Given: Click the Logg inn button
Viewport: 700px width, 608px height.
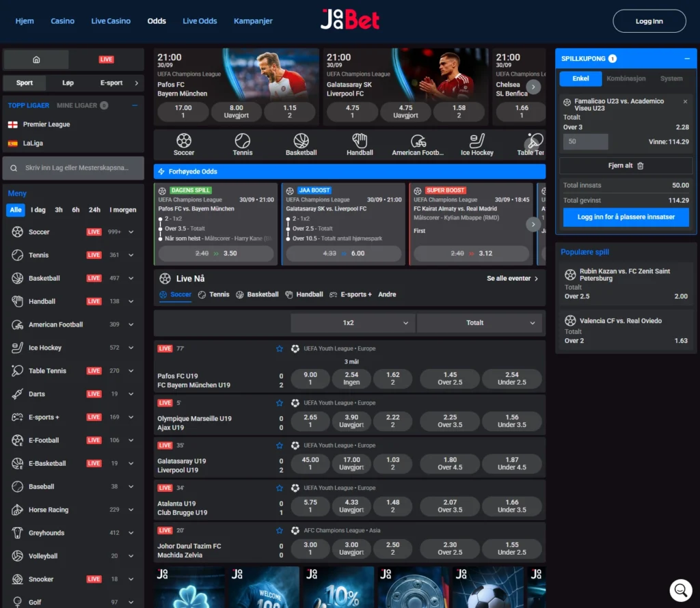Looking at the screenshot, I should 648,20.
